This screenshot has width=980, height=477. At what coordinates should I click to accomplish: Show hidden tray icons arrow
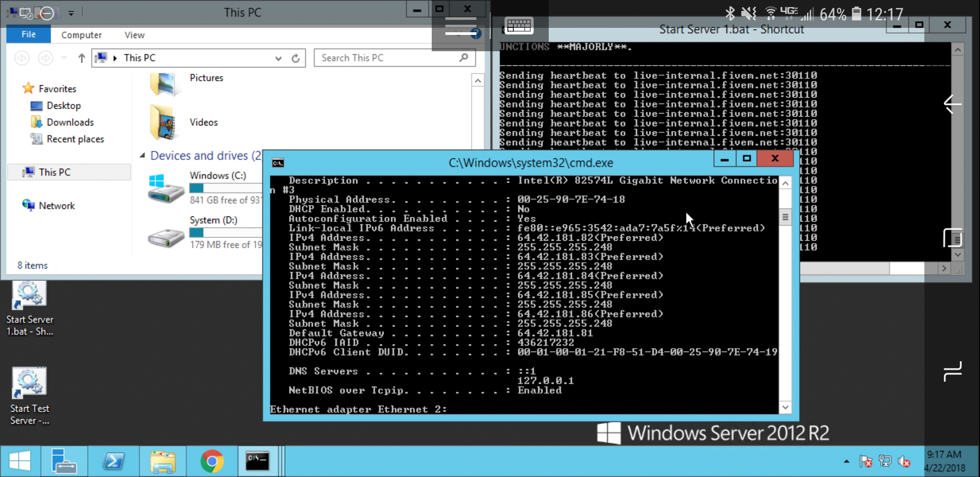click(x=846, y=462)
